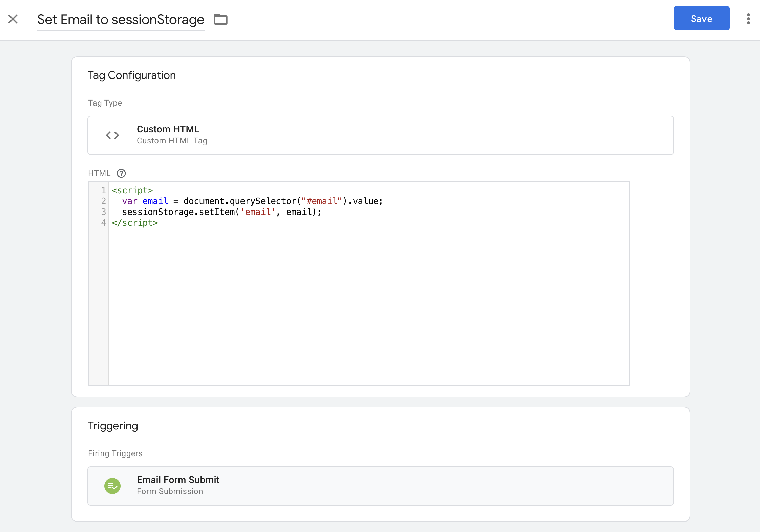Click line number 3 in editor gutter
This screenshot has width=760, height=532.
point(103,212)
